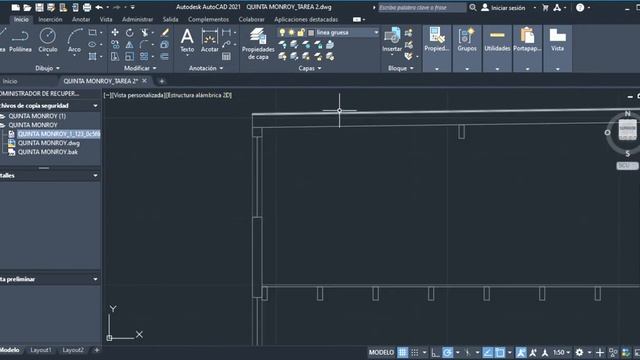
Task: Open the 'línea gruesa' layer dropdown
Action: (376, 33)
